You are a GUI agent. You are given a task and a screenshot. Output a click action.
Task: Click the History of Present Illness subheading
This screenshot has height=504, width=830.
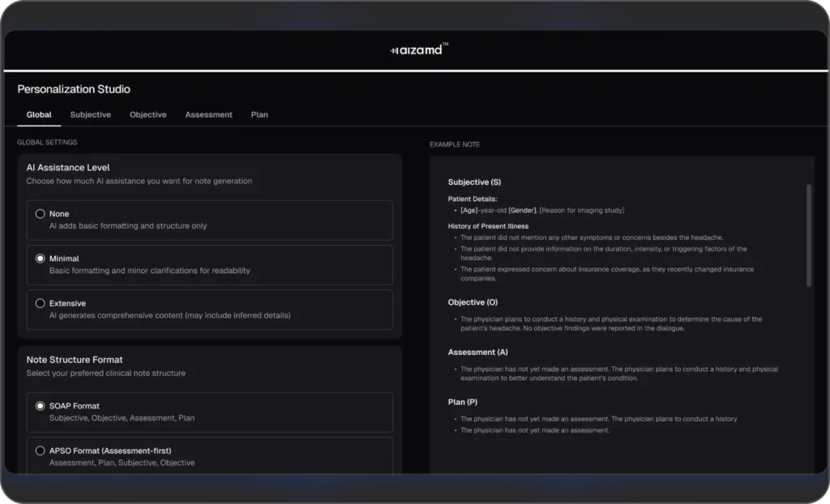[x=488, y=226]
